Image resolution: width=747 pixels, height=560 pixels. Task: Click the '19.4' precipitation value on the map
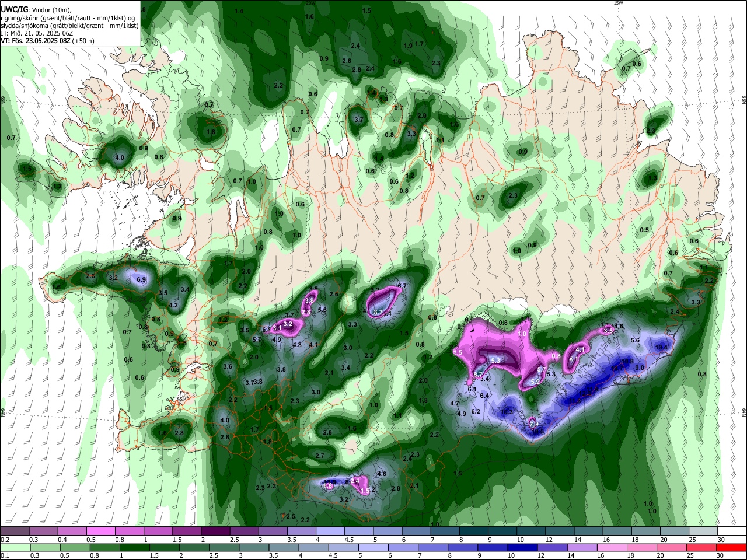[661, 347]
